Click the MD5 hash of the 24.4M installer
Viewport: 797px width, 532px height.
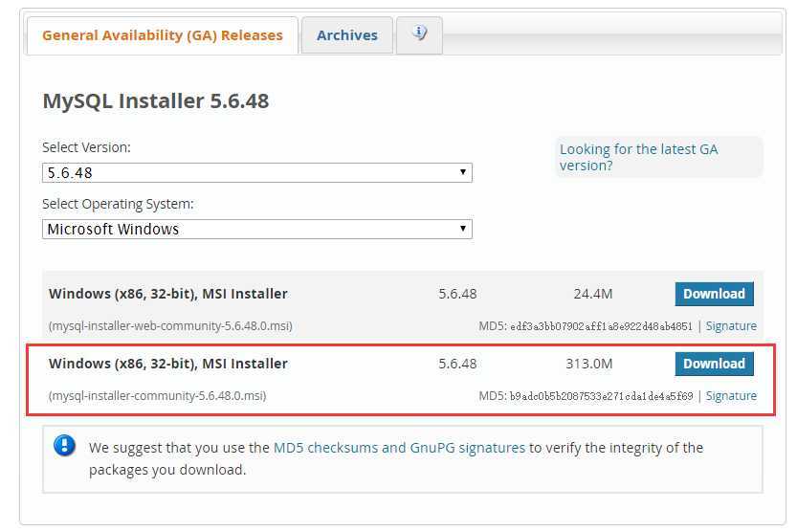coord(601,326)
